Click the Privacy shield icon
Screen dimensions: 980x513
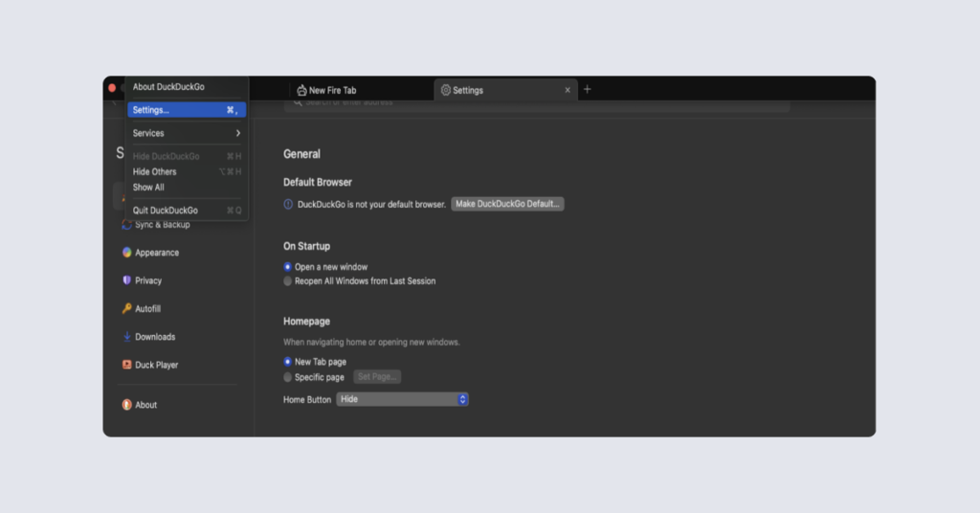(x=127, y=280)
